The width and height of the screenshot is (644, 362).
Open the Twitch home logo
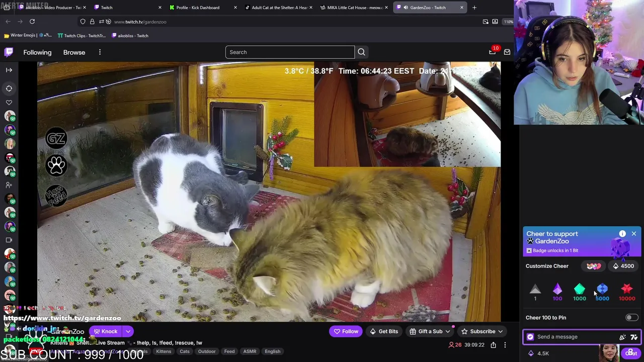(9, 52)
